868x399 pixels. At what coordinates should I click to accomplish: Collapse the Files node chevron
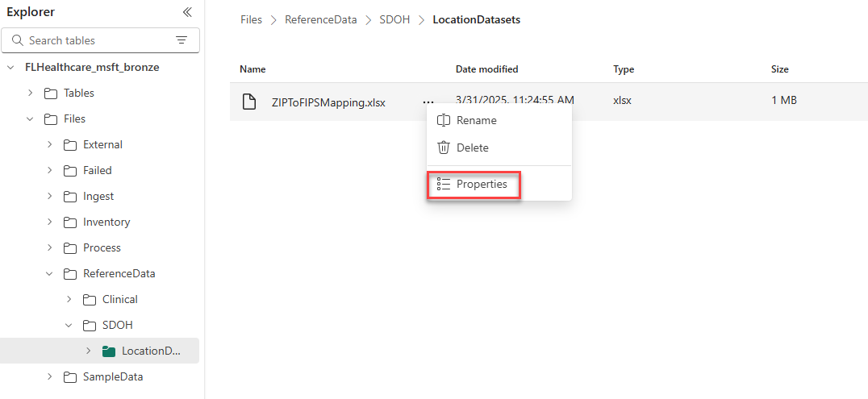pos(31,119)
